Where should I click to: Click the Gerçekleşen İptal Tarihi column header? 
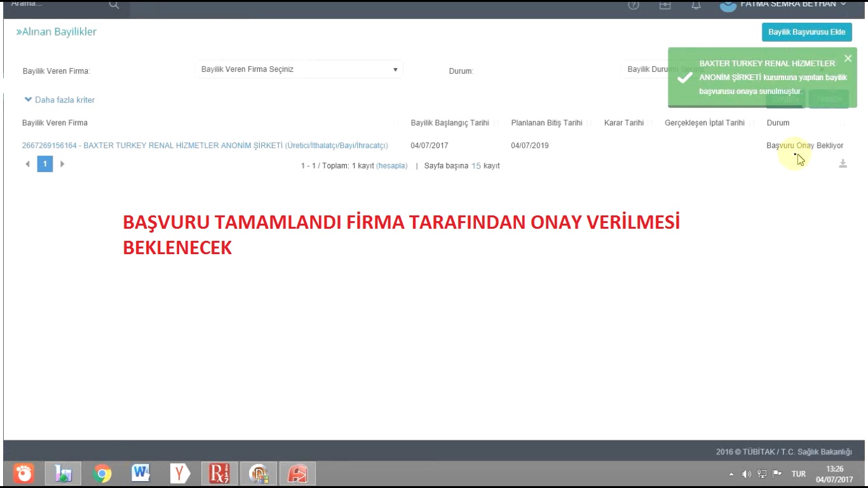click(705, 123)
